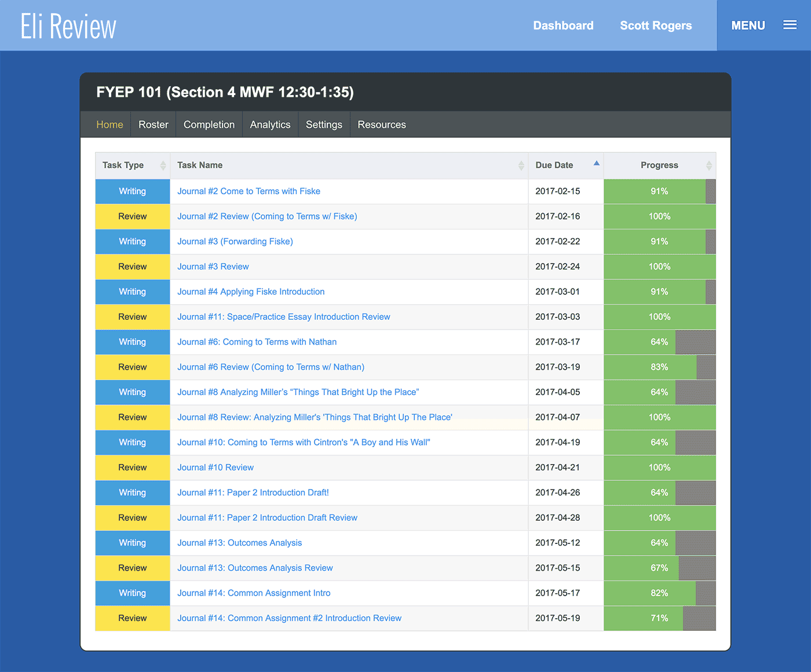Click due date 2017-03-03
811x672 pixels.
pyautogui.click(x=557, y=317)
